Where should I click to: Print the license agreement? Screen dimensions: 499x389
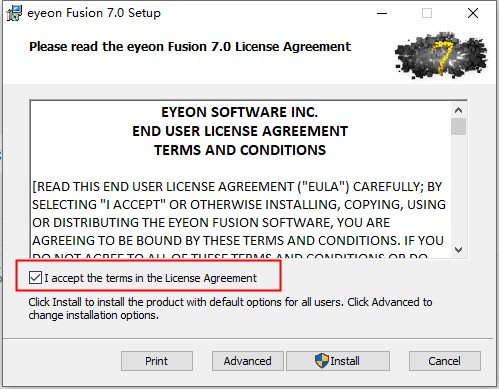coord(157,361)
